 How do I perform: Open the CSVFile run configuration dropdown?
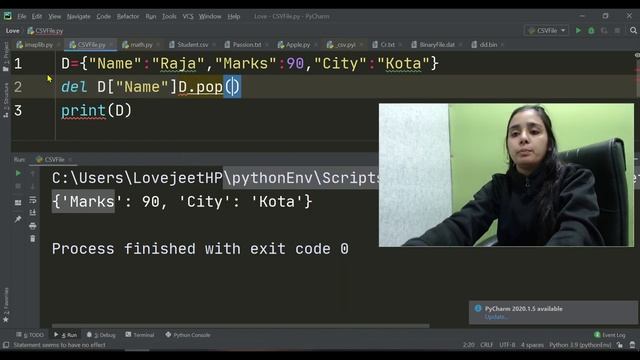(546, 31)
